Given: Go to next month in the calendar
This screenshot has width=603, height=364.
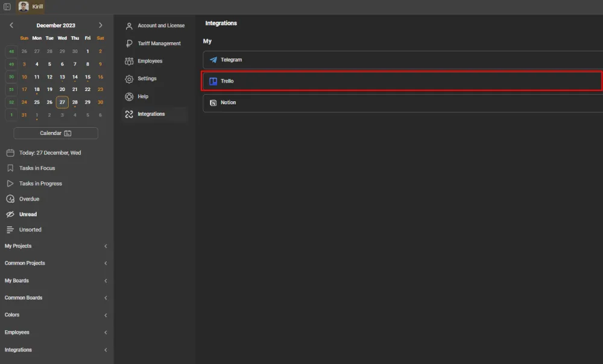Looking at the screenshot, I should pyautogui.click(x=101, y=25).
